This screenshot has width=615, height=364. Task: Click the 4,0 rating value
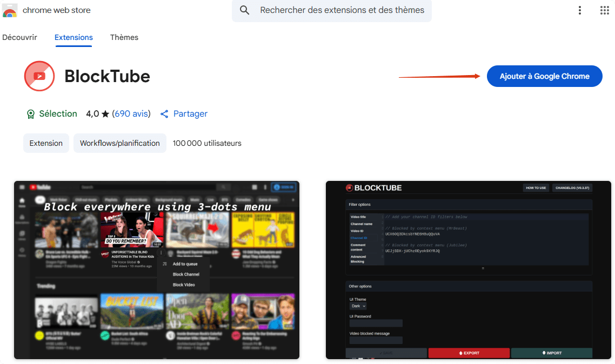(x=92, y=113)
